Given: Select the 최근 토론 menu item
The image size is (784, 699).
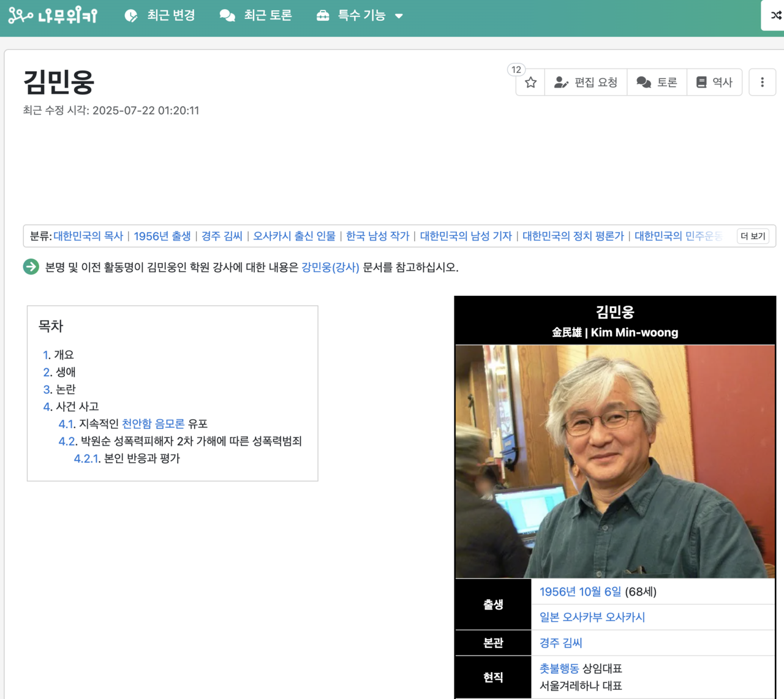Looking at the screenshot, I should [263, 15].
